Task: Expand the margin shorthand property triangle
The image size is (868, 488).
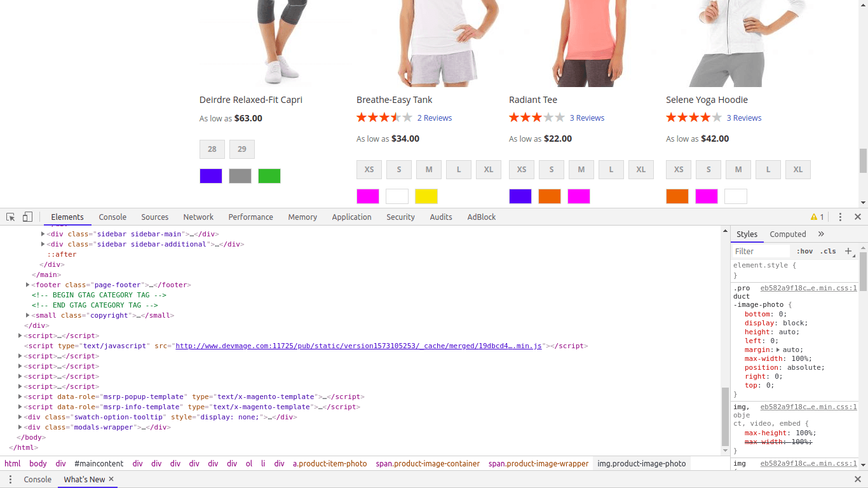Action: pos(778,349)
